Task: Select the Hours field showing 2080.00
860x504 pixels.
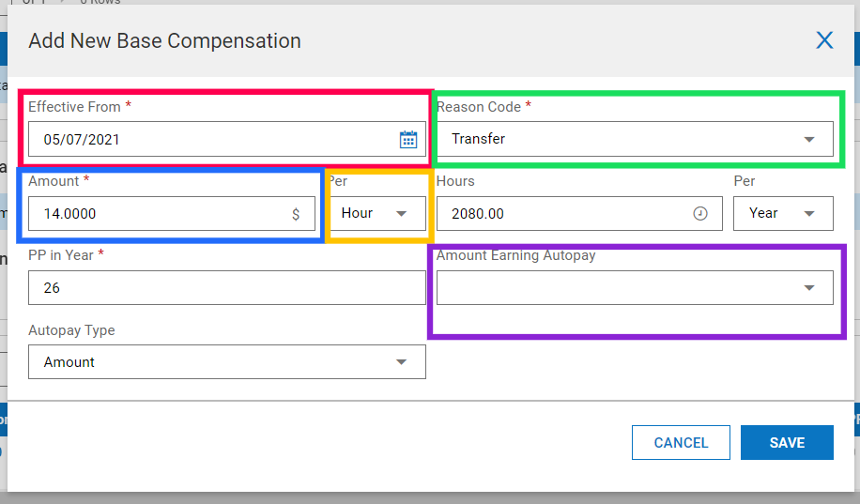Action: [x=563, y=214]
